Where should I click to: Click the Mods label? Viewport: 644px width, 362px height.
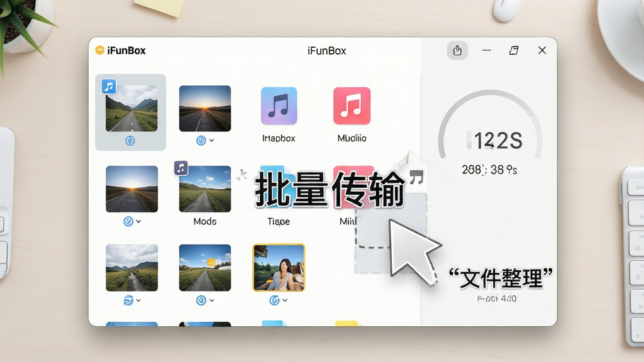(x=205, y=221)
